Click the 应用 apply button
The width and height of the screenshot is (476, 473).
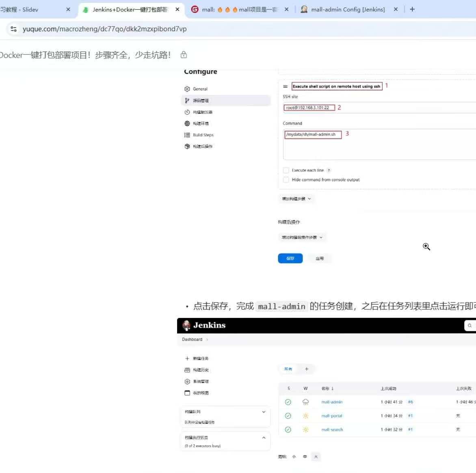[319, 258]
